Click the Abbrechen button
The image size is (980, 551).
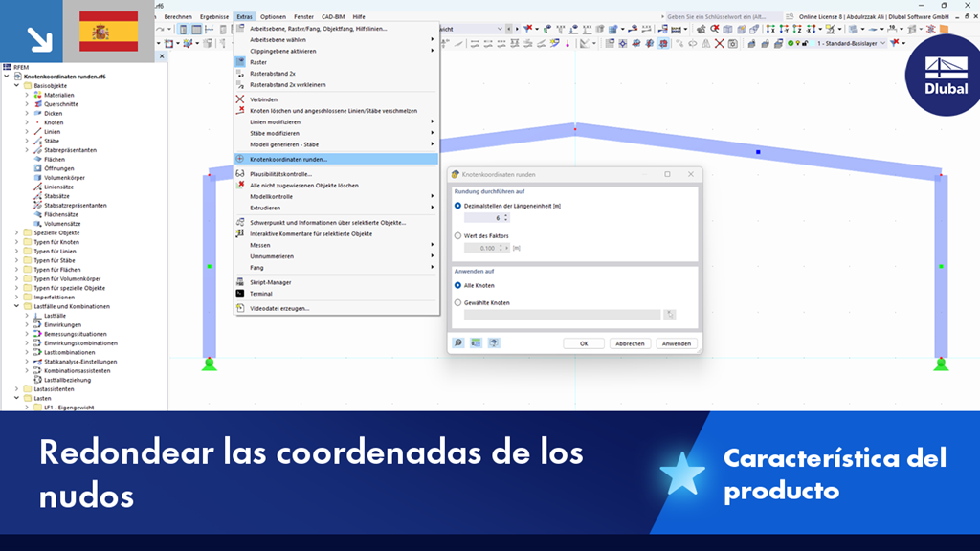click(630, 343)
